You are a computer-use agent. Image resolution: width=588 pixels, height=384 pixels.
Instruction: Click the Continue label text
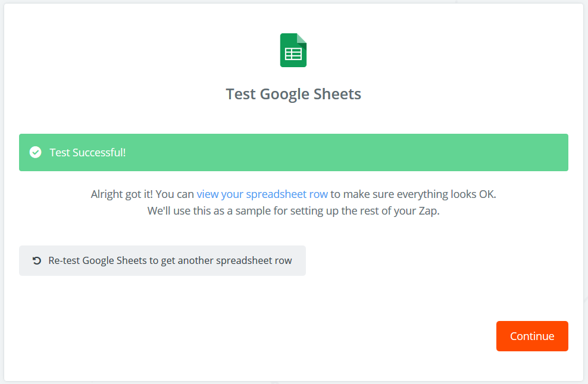pos(532,336)
